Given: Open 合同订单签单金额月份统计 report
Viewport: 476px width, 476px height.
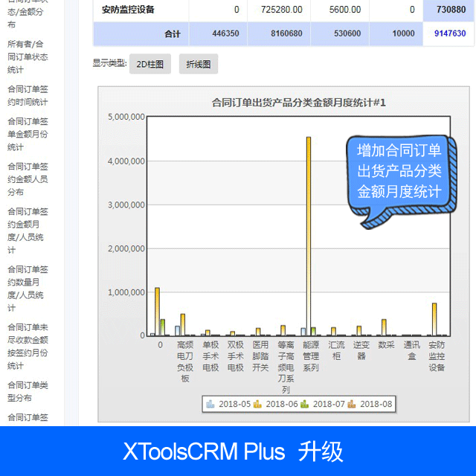Looking at the screenshot, I should click(28, 134).
